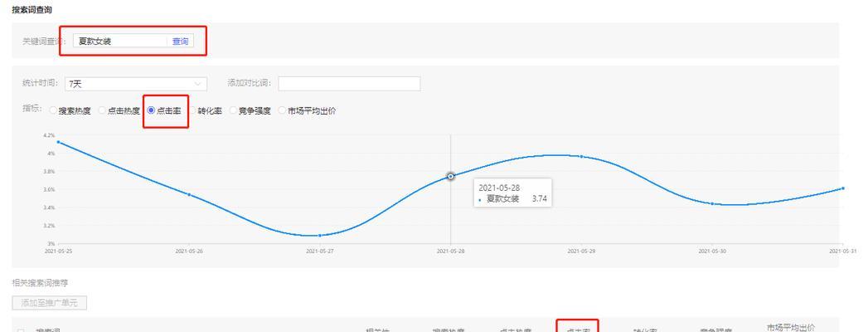Click the 添加至推广单元 button
The width and height of the screenshot is (868, 332).
tap(49, 303)
